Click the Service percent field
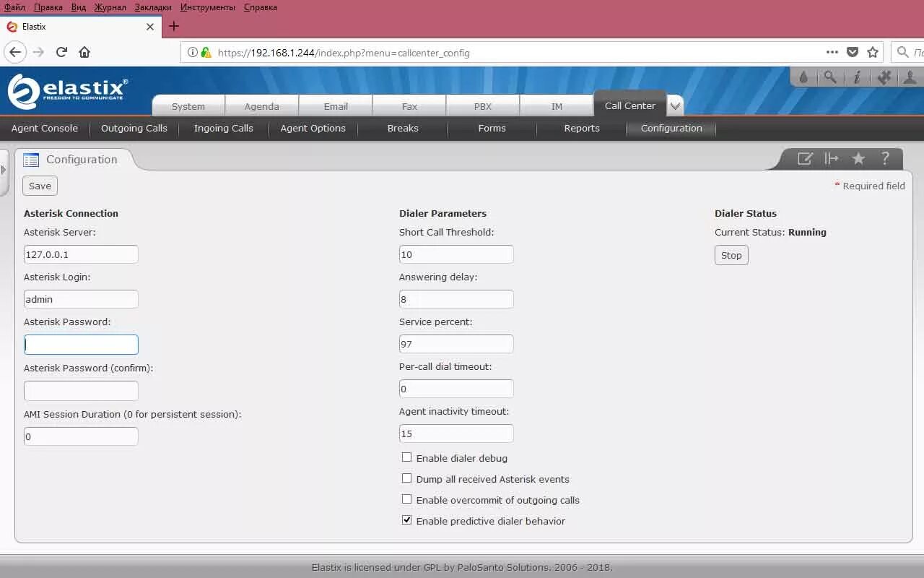Screen dimensions: 924x578 coord(456,344)
